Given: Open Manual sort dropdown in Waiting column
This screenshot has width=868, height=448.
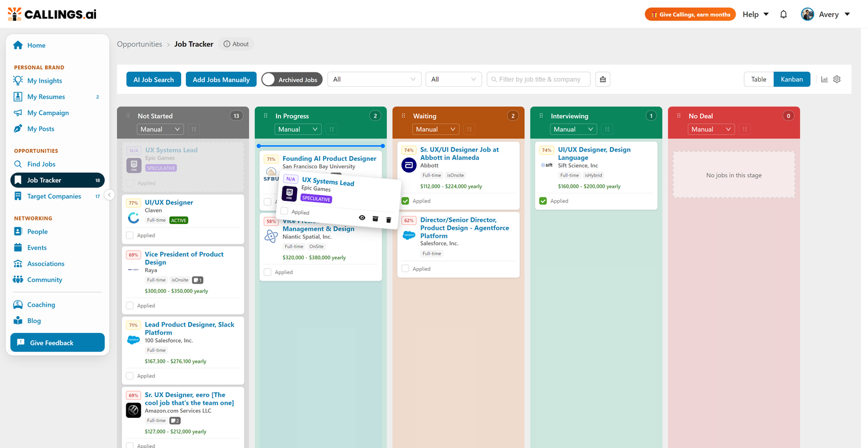Looking at the screenshot, I should tap(435, 129).
